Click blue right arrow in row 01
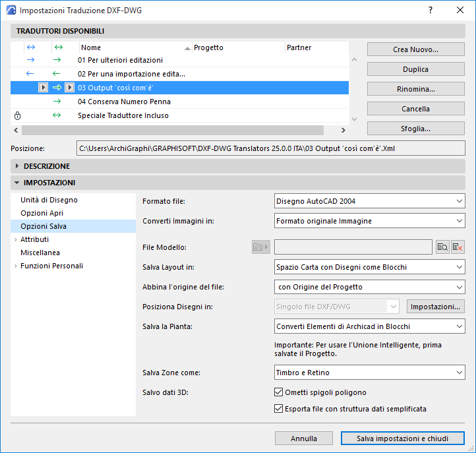Viewport: 476px width, 453px height. tap(30, 60)
